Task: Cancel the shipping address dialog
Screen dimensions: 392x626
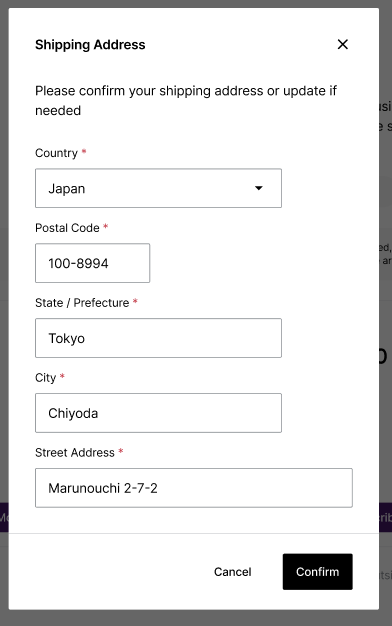Action: 233,572
